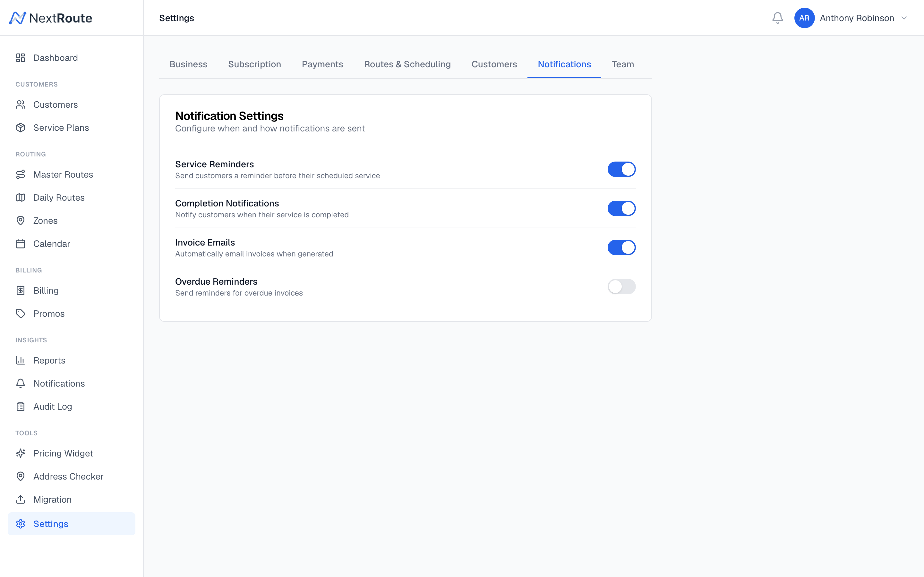Click the notification bell in the header

coord(777,18)
